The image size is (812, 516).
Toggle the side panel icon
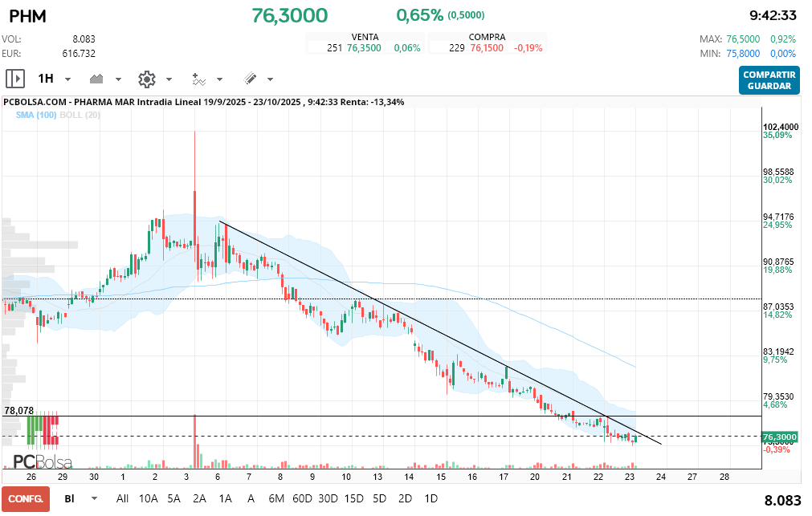15,79
